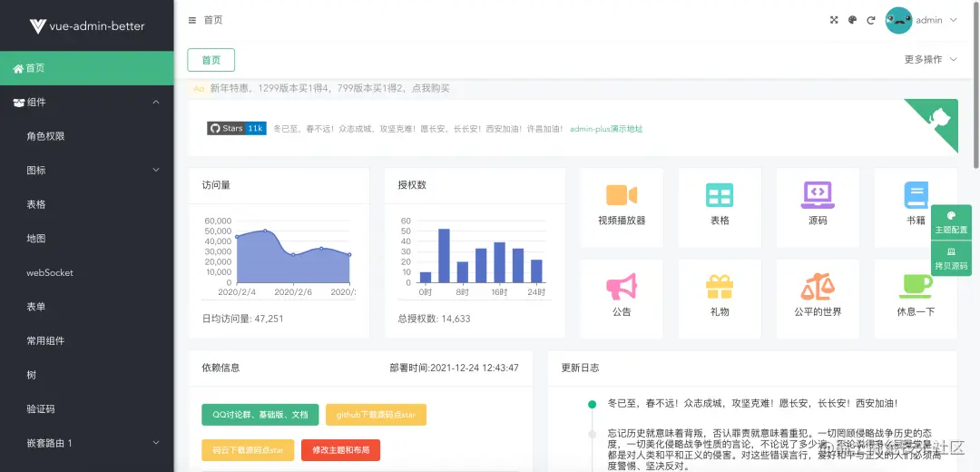Click the 首页 breadcrumb text
Image resolution: width=980 pixels, height=472 pixels.
point(213,20)
